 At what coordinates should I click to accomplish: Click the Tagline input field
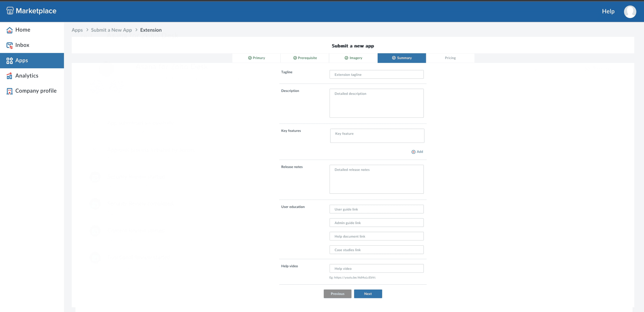pyautogui.click(x=377, y=74)
